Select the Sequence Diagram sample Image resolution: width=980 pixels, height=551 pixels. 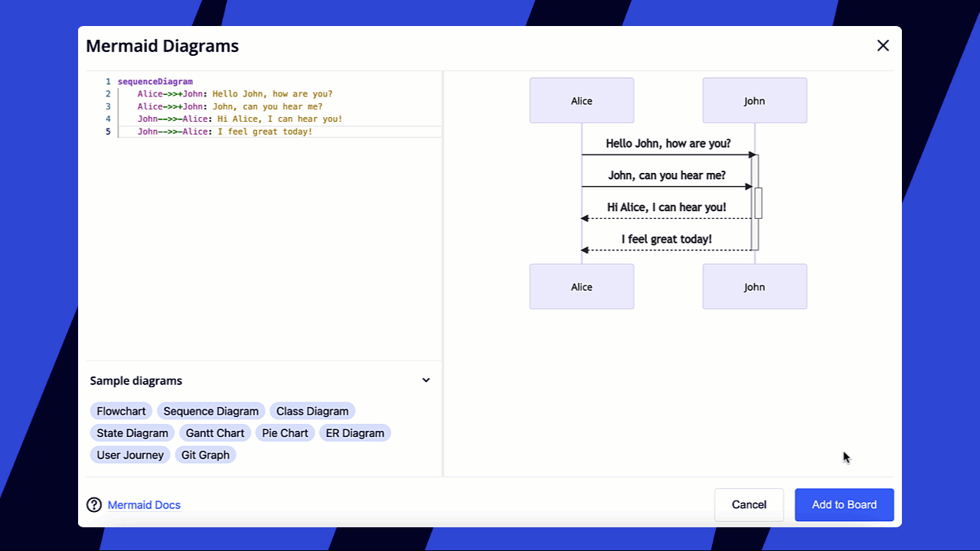[x=211, y=411]
